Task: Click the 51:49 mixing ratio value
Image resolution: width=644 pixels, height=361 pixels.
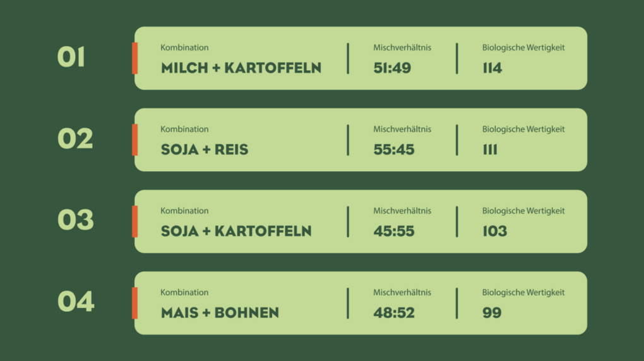Action: (x=392, y=68)
